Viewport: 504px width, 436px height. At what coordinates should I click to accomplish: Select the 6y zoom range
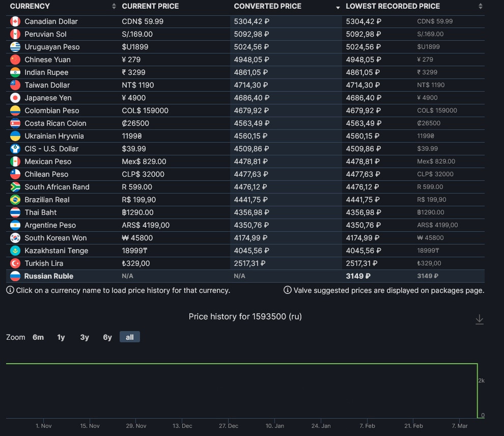pyautogui.click(x=107, y=337)
